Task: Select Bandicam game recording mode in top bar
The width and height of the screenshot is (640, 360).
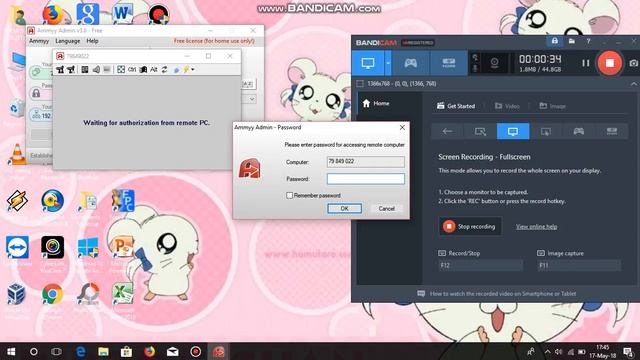Action: pos(410,63)
